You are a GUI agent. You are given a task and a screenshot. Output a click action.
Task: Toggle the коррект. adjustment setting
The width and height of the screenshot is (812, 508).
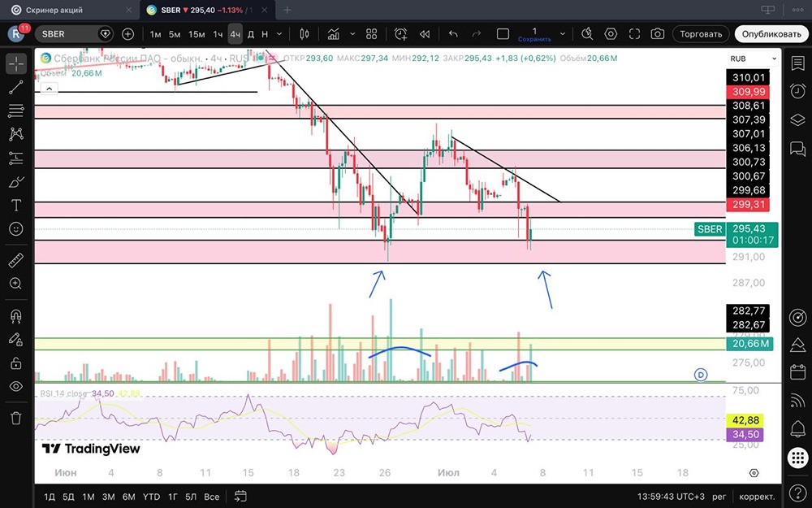click(x=757, y=497)
